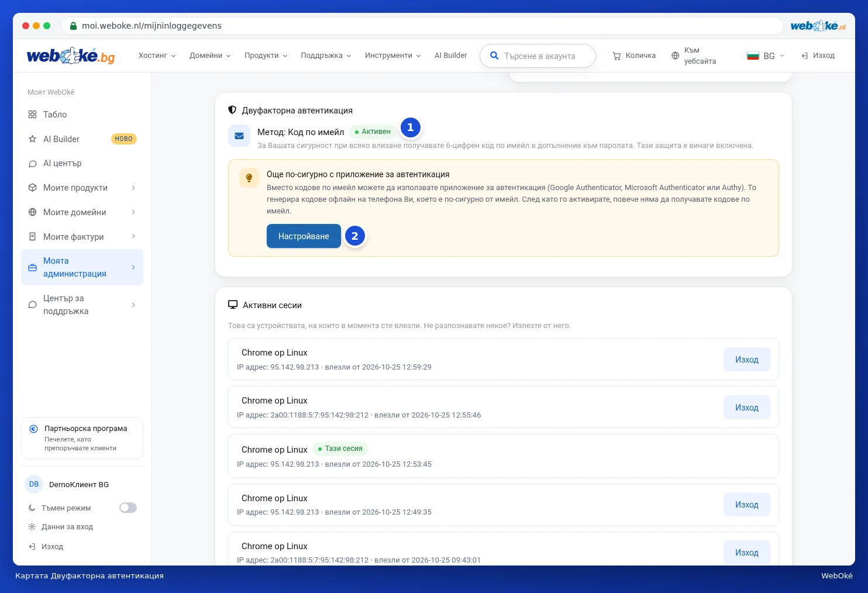Click the Моята администрация briefcase icon

(32, 267)
